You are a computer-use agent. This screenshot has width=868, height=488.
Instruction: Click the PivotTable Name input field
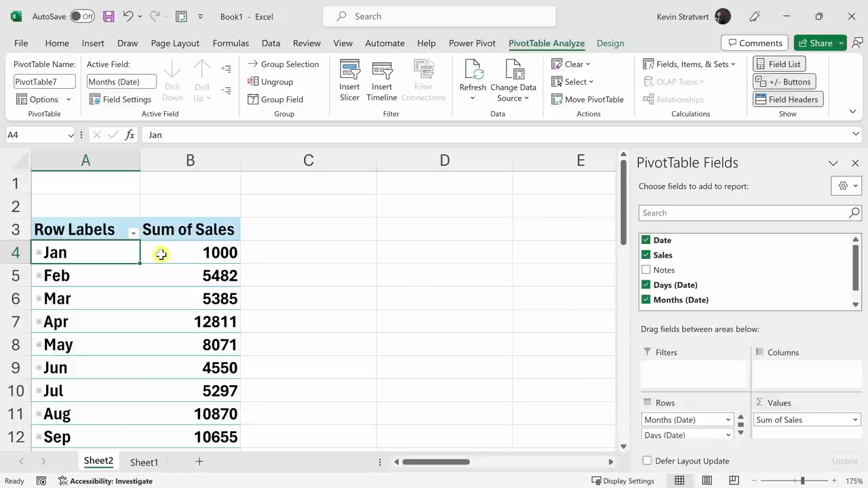45,81
